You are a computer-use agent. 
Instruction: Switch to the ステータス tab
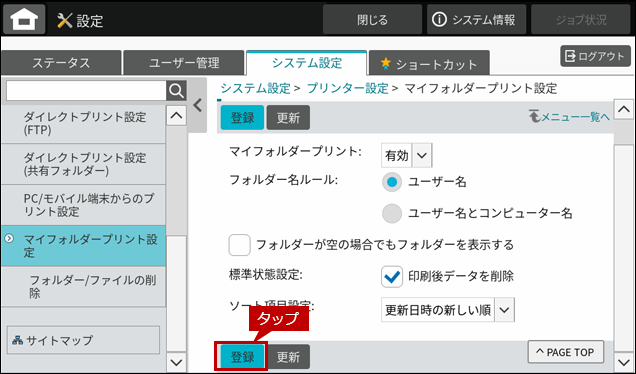point(61,63)
